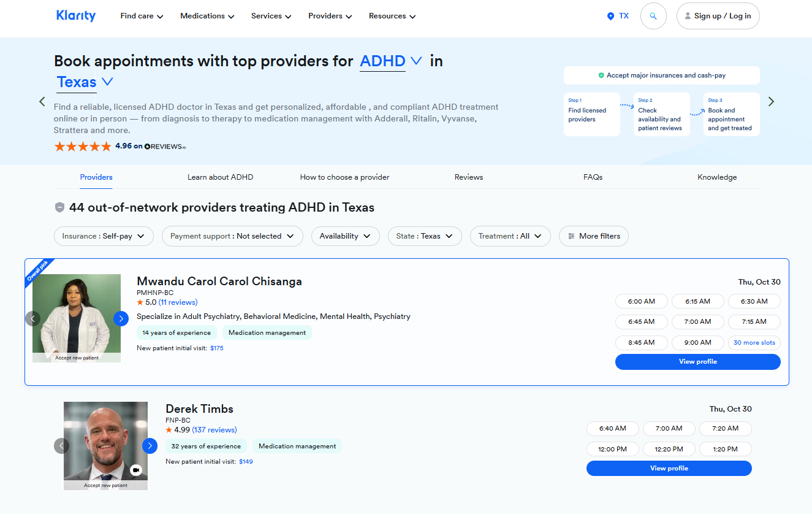Click 32 years of experience tag

tap(206, 447)
